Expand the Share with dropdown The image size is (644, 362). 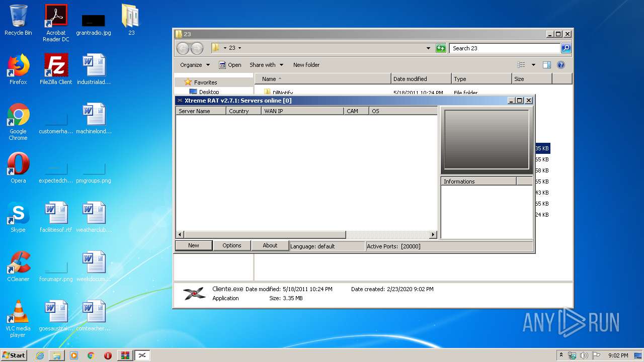267,65
